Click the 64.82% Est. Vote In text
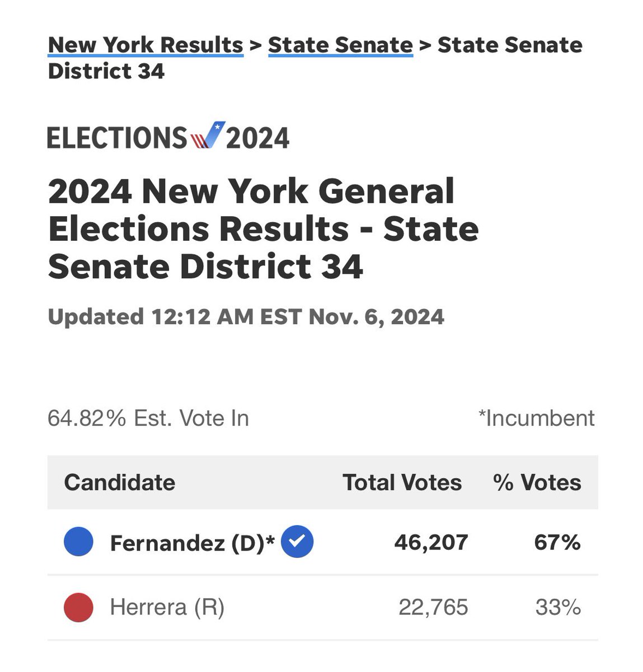This screenshot has height=672, width=643. (x=148, y=418)
